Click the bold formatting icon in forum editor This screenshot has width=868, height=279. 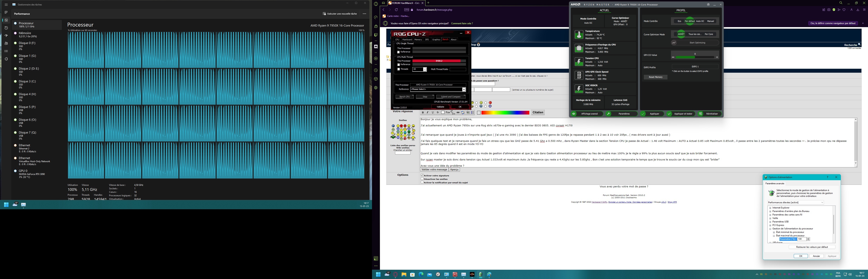(423, 113)
